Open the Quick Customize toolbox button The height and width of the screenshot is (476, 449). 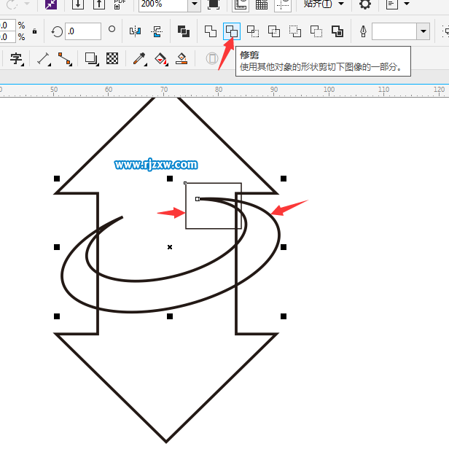coord(212,58)
